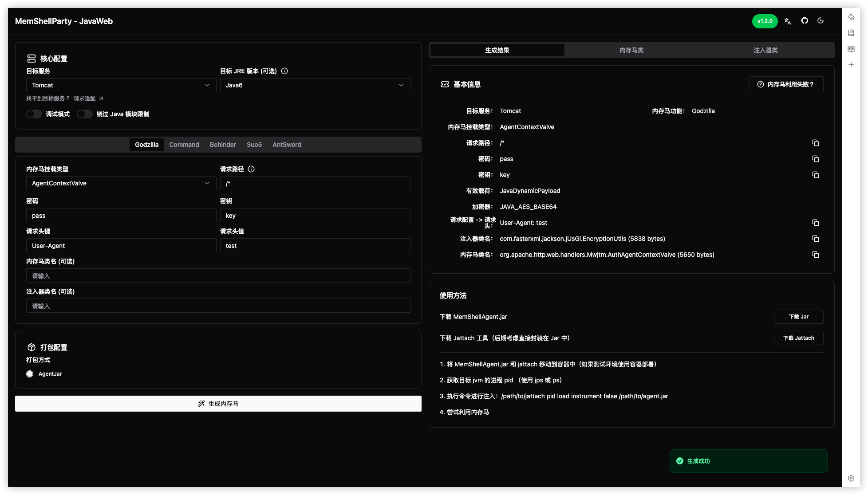Click the JavaDynamicPayload value
The image size is (868, 495).
tap(530, 191)
